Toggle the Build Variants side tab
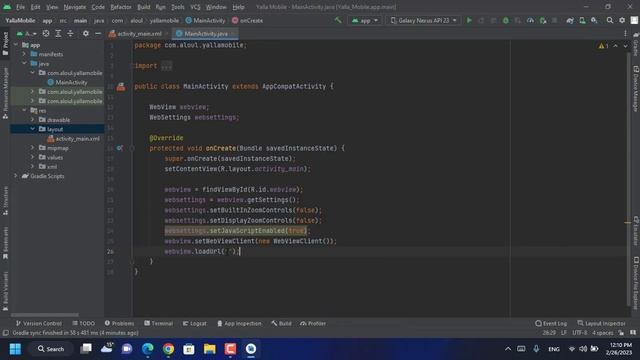The width and height of the screenshot is (640, 360). [5, 291]
